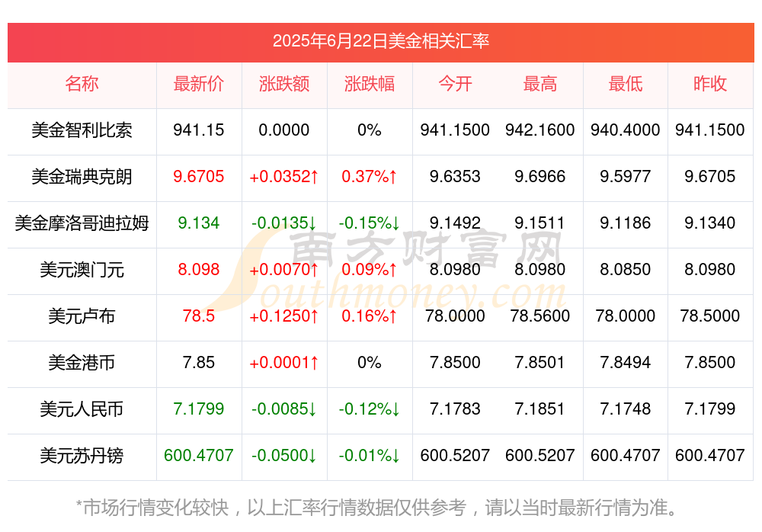Click the high value 78.5600
This screenshot has width=762, height=532.
point(540,316)
